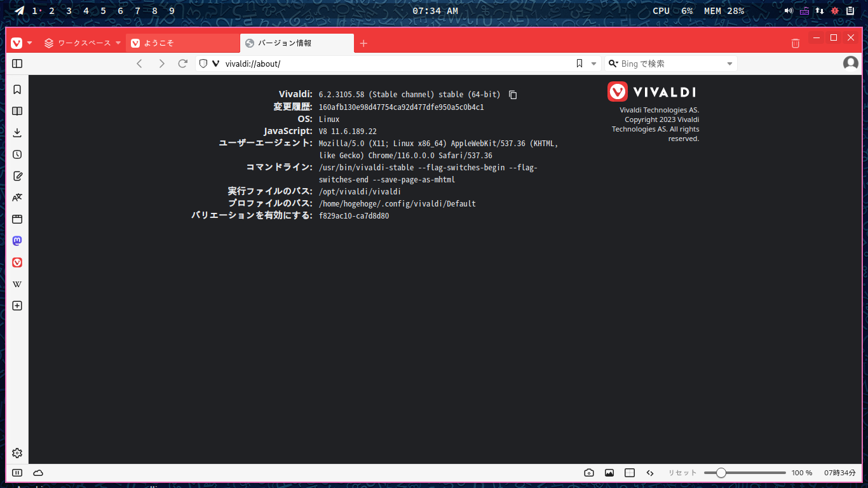868x488 pixels.
Task: Open the closed tabs trash icon
Action: point(795,43)
